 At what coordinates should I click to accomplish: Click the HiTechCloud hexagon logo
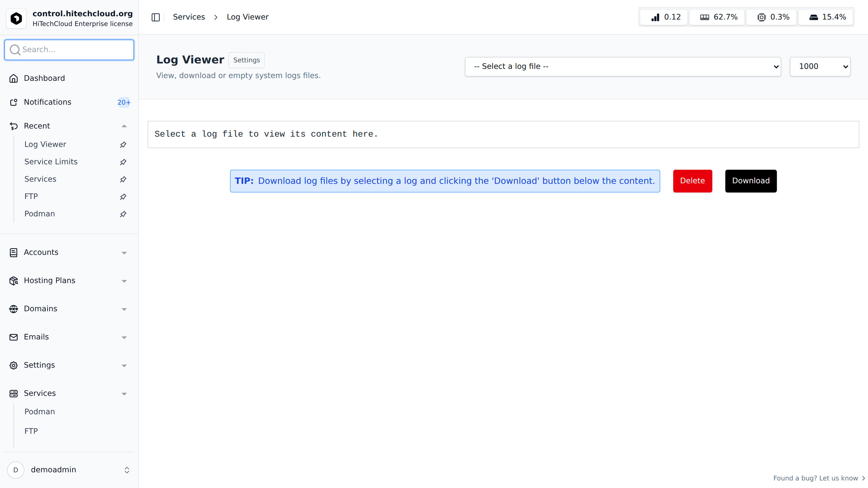[16, 18]
